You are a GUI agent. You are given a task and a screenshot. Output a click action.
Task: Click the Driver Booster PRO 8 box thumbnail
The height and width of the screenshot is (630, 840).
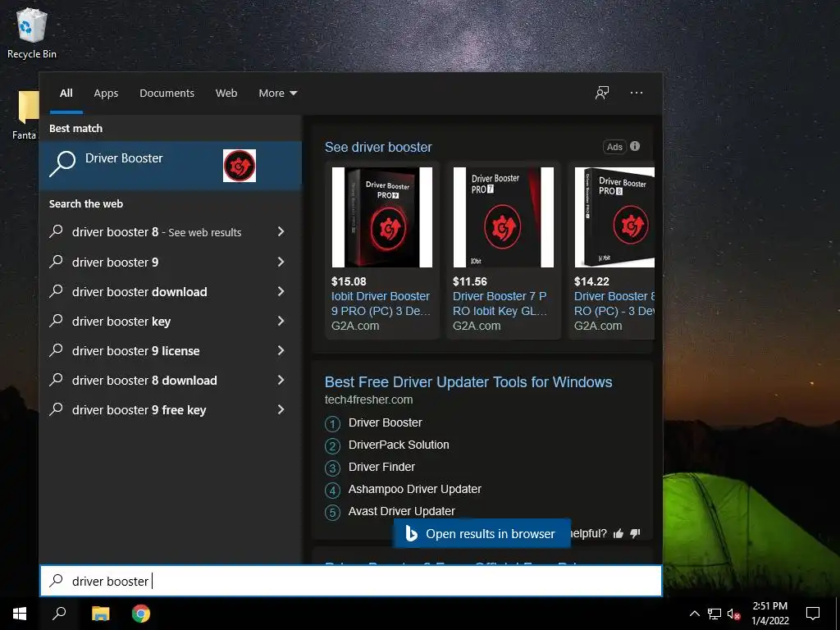614,217
